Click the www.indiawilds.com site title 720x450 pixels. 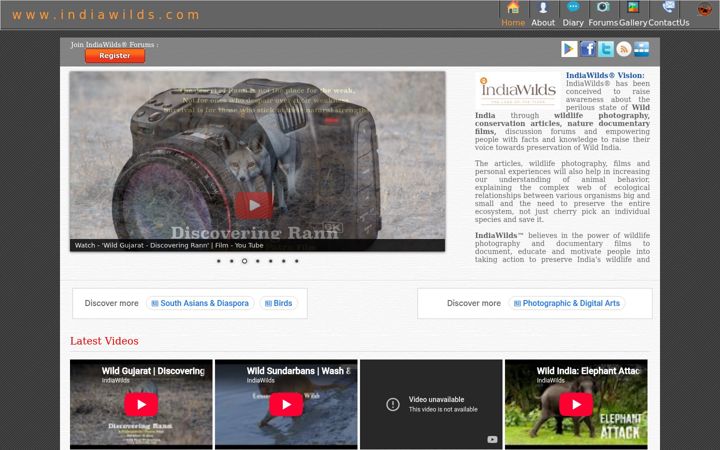coord(106,15)
